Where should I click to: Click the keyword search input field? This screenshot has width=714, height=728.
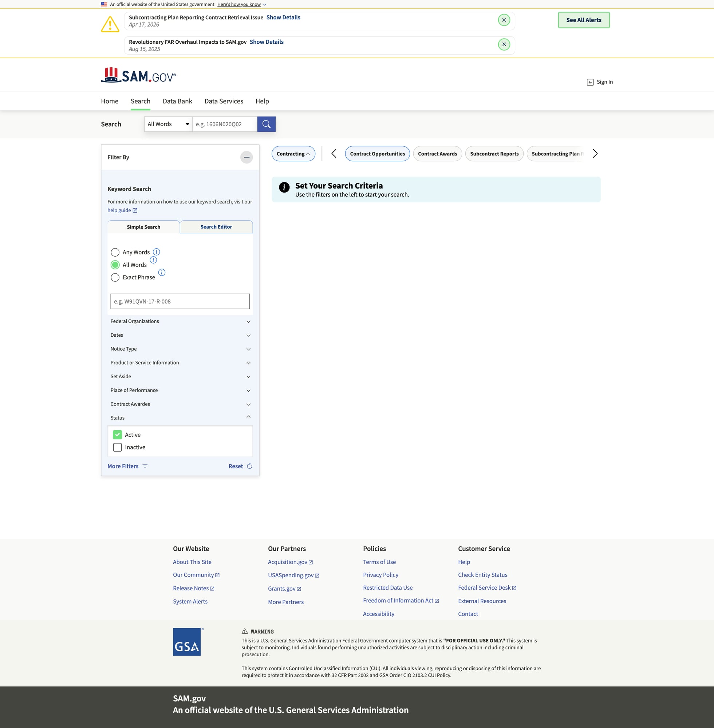tap(180, 301)
